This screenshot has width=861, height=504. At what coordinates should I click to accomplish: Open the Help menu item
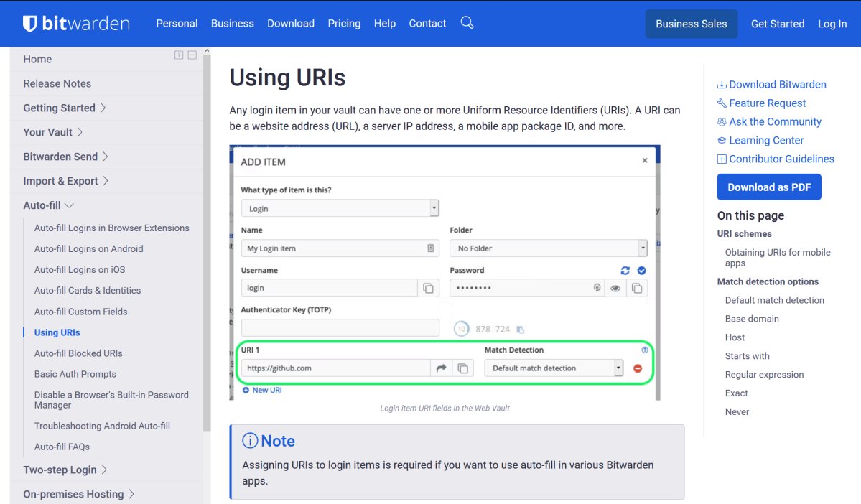point(385,24)
